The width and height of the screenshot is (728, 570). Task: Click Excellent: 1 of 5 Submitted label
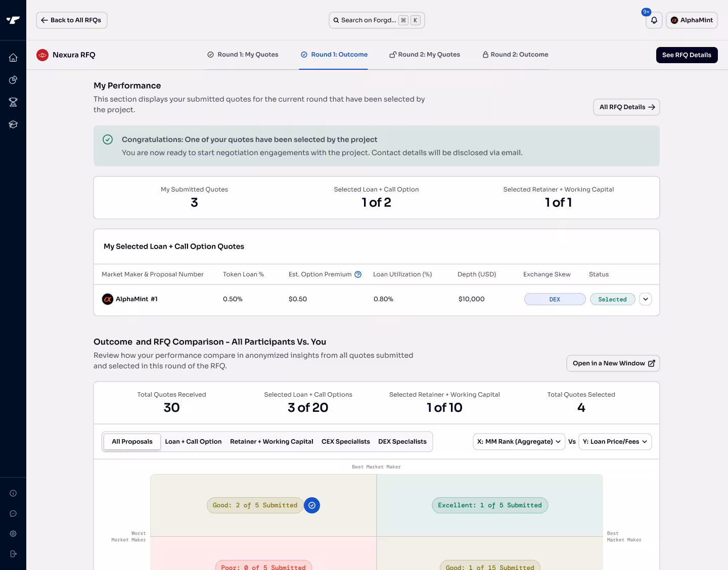point(490,505)
